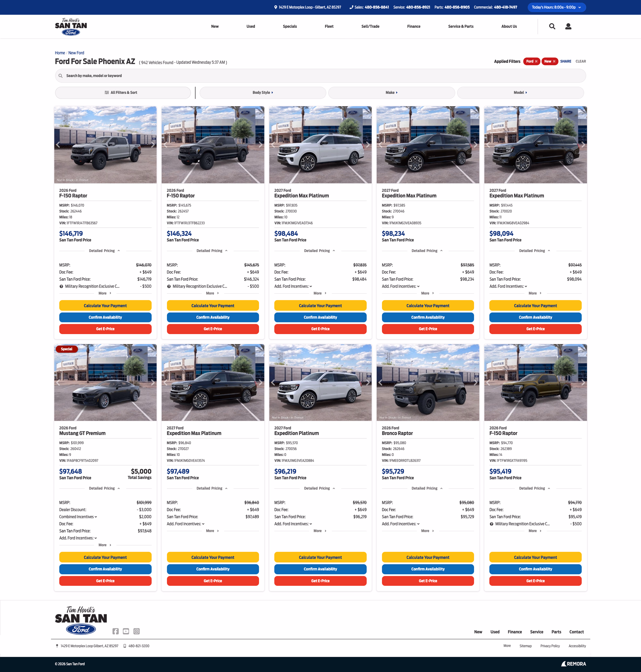
Task: Open the Specials menu item
Action: tap(290, 26)
